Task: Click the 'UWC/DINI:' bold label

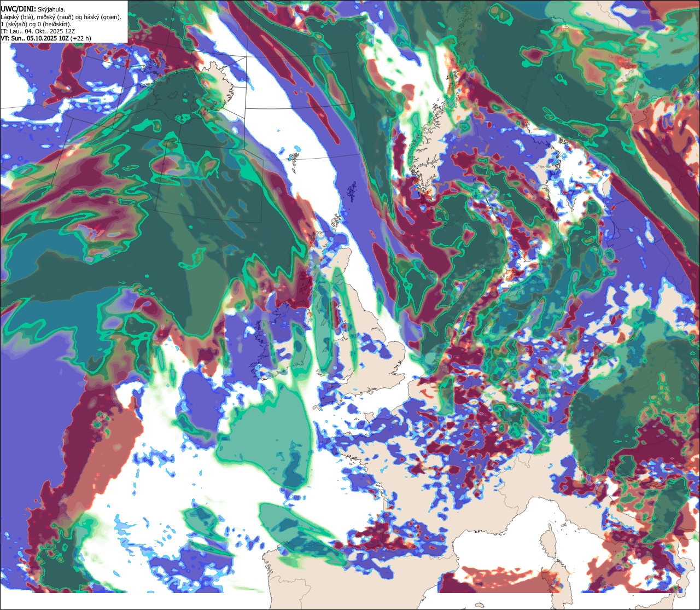Action: [18, 8]
